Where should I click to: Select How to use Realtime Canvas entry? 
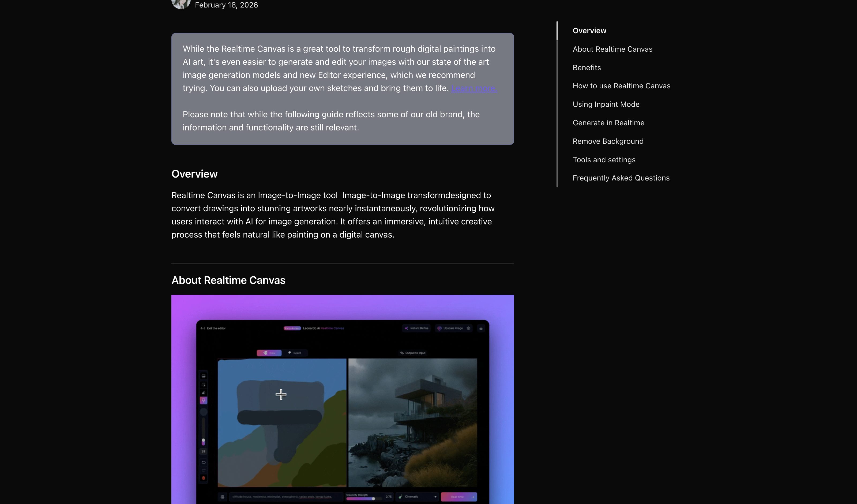pyautogui.click(x=621, y=86)
